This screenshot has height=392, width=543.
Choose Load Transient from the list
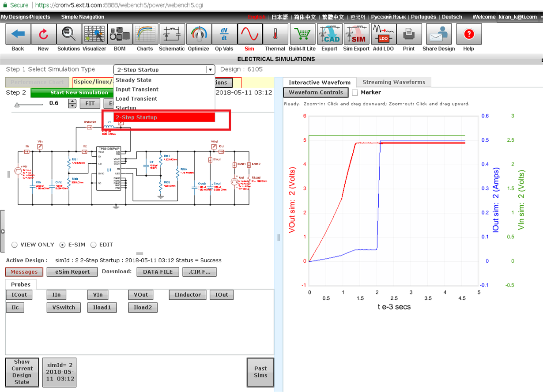tap(164, 98)
